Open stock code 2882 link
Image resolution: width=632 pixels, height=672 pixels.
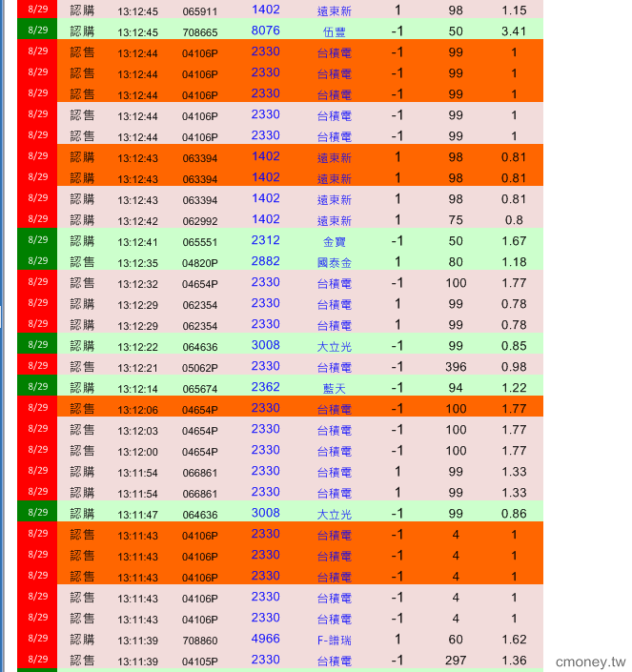pos(265,261)
